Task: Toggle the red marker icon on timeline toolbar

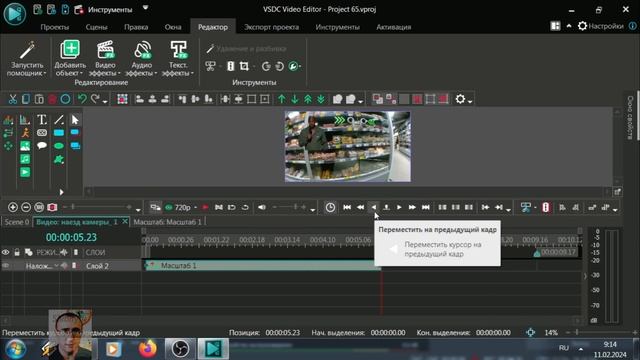Action: (x=546, y=207)
